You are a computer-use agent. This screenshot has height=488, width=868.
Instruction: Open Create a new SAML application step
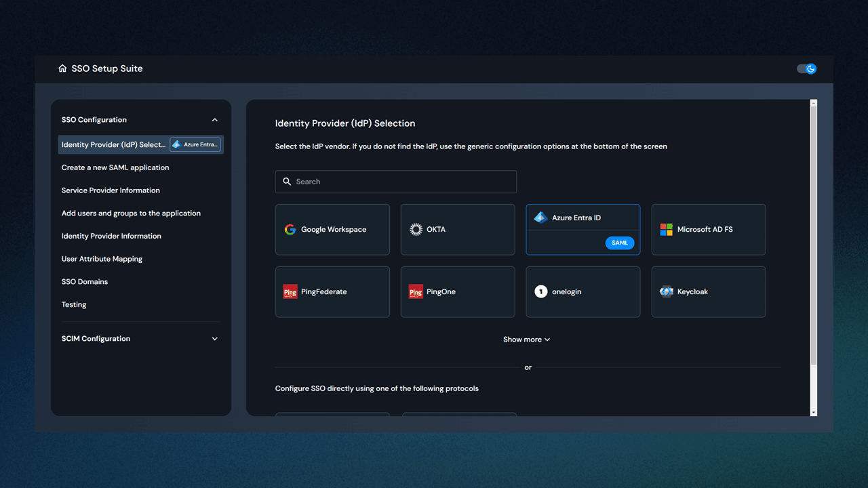click(x=115, y=167)
